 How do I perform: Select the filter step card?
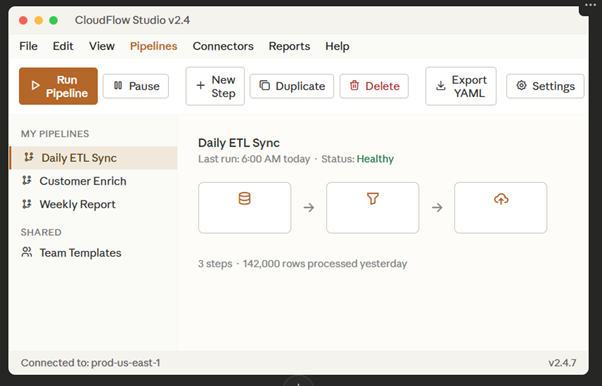tap(372, 208)
